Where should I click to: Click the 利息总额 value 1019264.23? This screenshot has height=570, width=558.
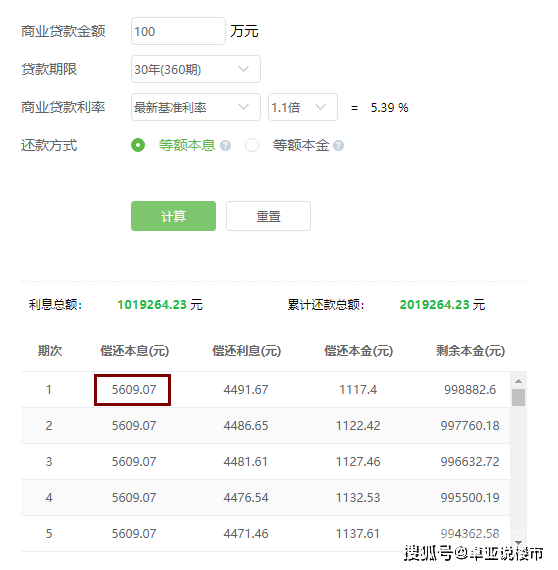point(152,305)
